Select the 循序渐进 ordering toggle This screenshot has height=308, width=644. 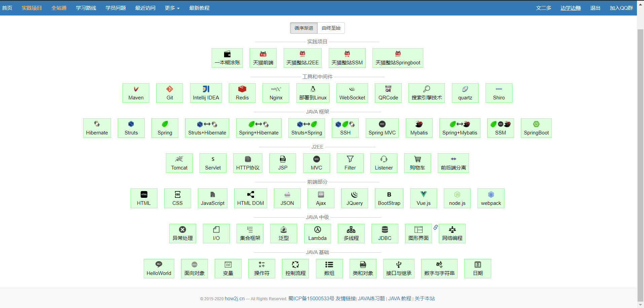pyautogui.click(x=304, y=28)
